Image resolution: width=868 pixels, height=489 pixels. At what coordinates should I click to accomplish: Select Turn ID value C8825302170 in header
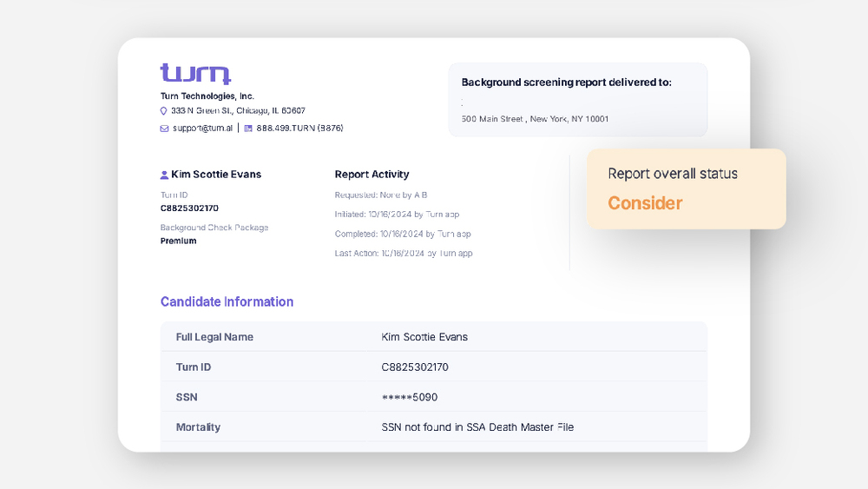(189, 208)
